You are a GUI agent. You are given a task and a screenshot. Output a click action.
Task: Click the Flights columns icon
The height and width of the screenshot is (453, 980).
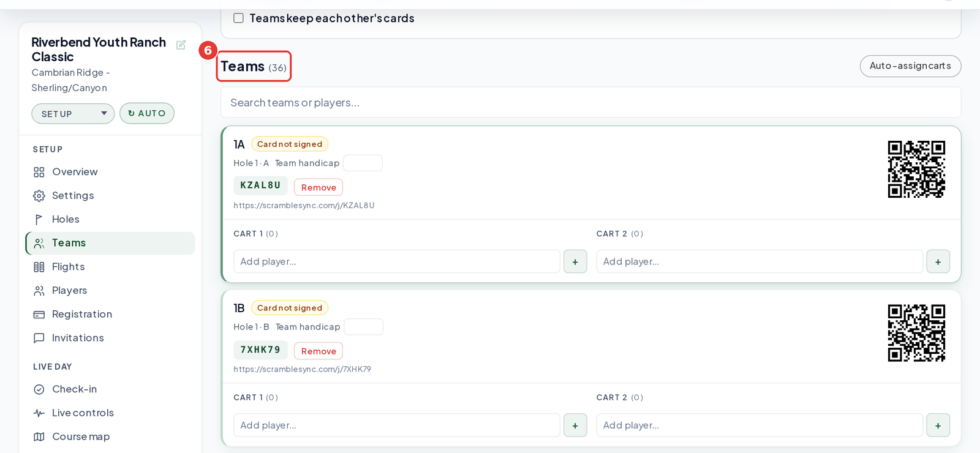(39, 267)
